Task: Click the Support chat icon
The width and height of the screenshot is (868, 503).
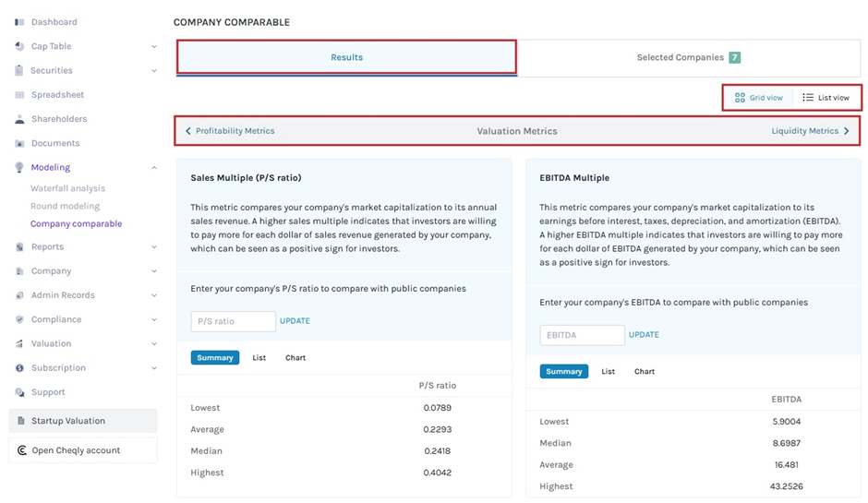Action: pos(19,392)
